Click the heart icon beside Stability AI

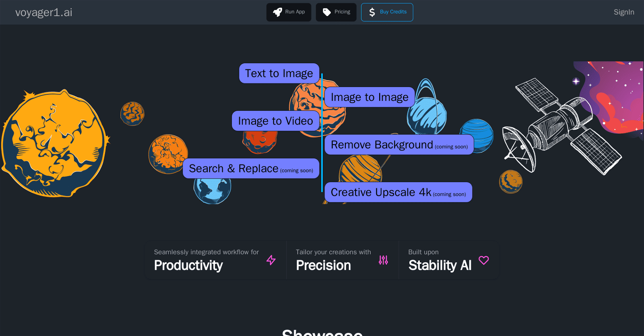pyautogui.click(x=483, y=260)
